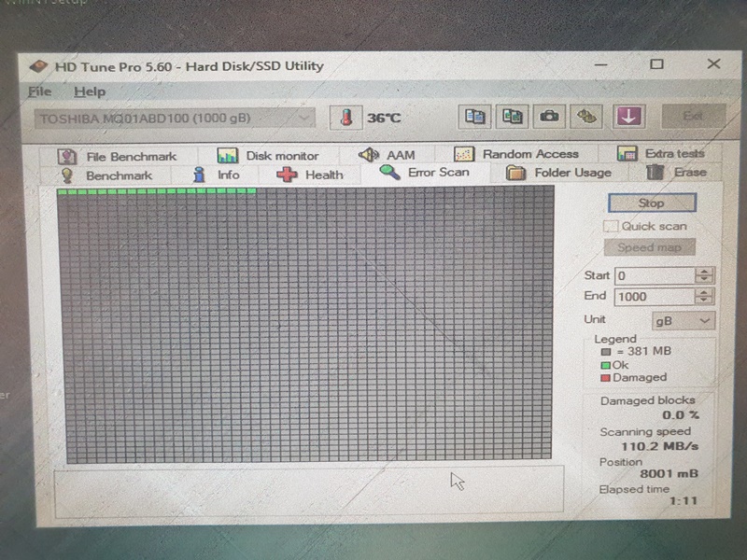Open the Help menu
Viewport: 747px width, 560px height.
(x=90, y=91)
